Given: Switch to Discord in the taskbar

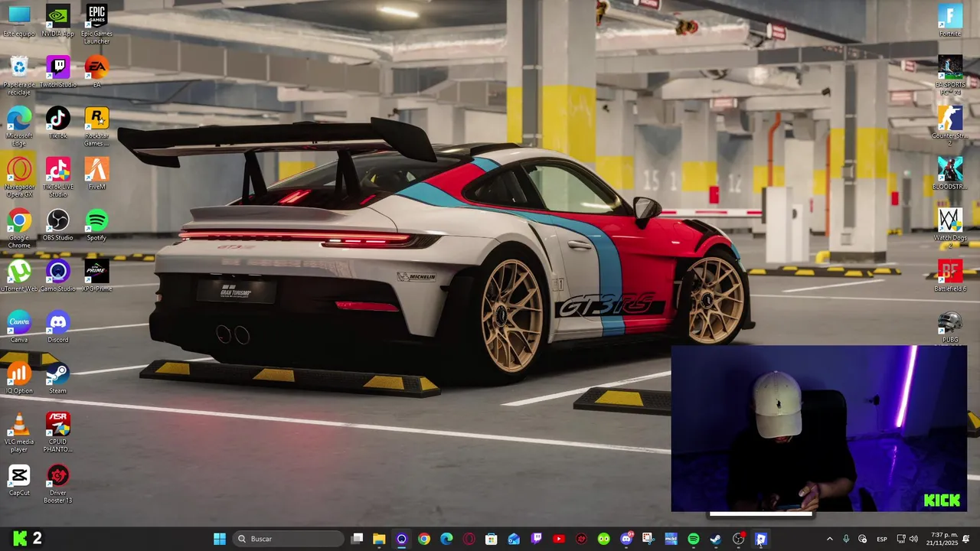Looking at the screenshot, I should (x=626, y=539).
